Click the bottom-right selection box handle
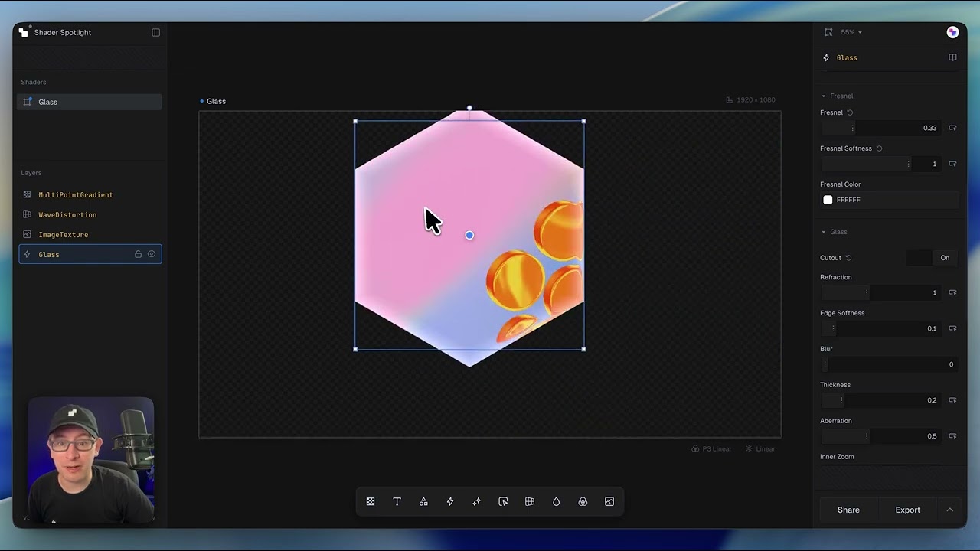 coord(583,349)
